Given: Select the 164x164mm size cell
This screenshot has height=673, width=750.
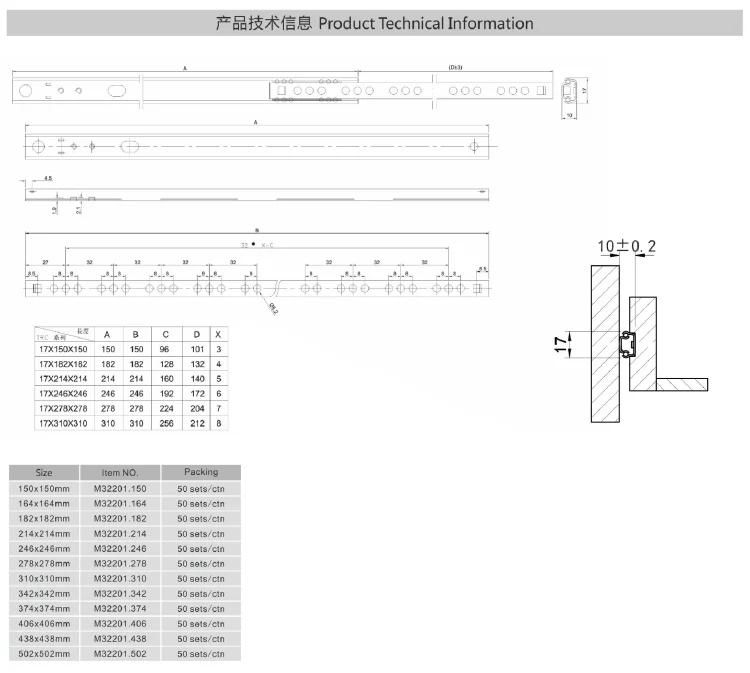Looking at the screenshot, I should [x=44, y=503].
